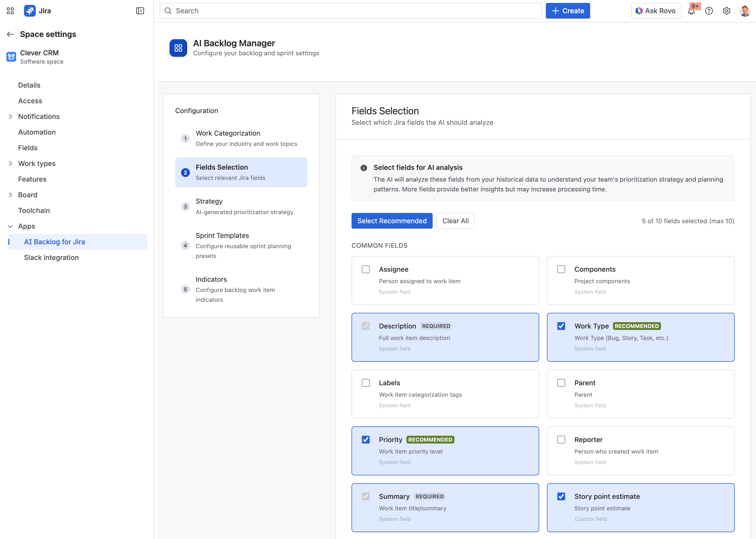Expand the Board section

tap(10, 195)
